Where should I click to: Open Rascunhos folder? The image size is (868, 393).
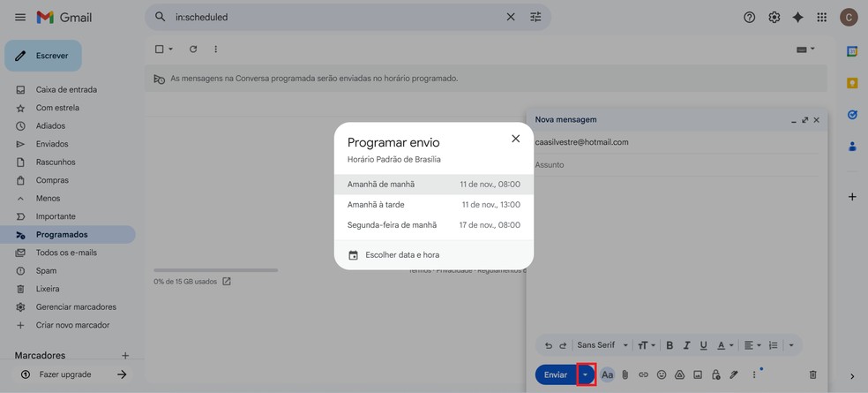(56, 162)
